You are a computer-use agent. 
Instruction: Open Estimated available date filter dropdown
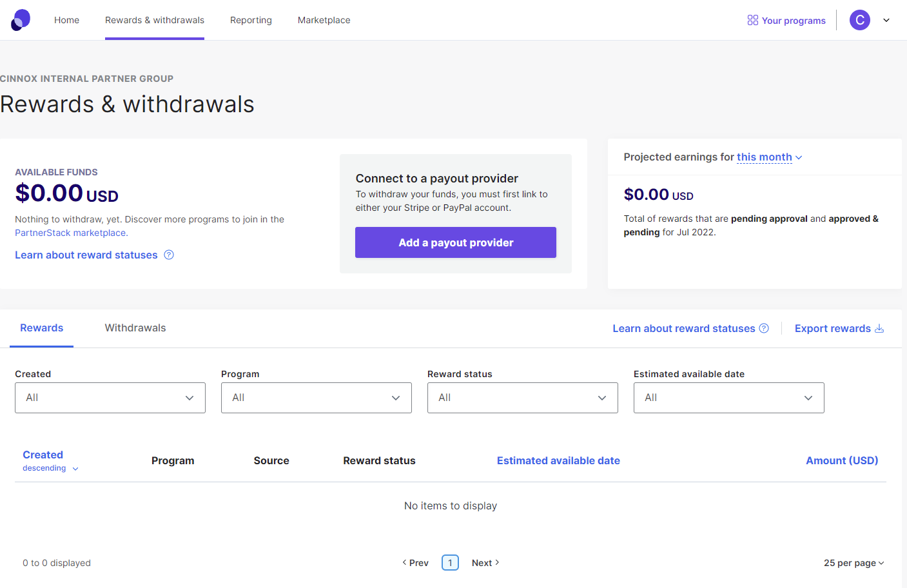pos(729,398)
